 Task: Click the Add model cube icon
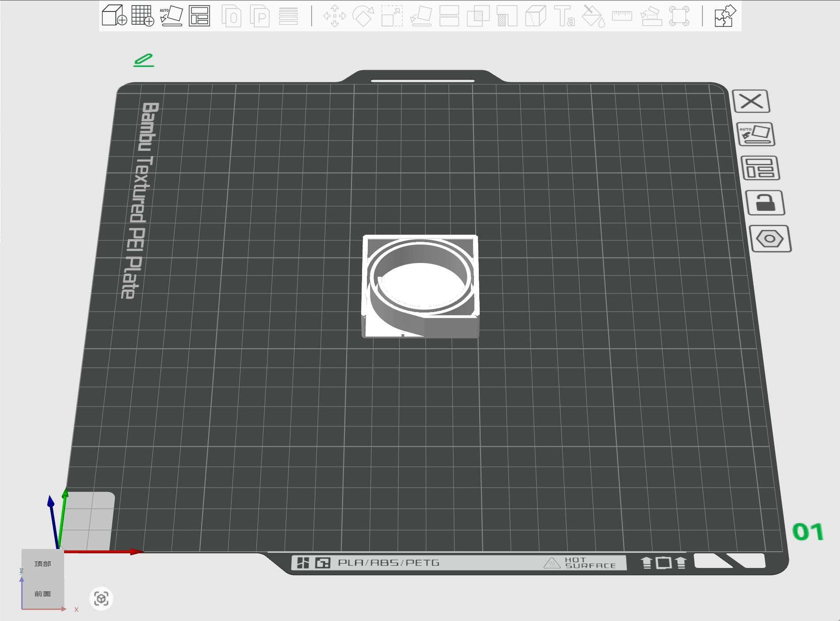click(115, 16)
